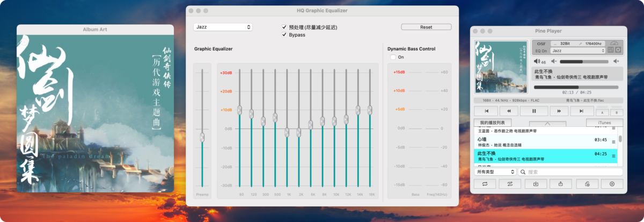Viewport: 644px width, 222px height.
Task: Click the song progress bar
Action: [576, 87]
